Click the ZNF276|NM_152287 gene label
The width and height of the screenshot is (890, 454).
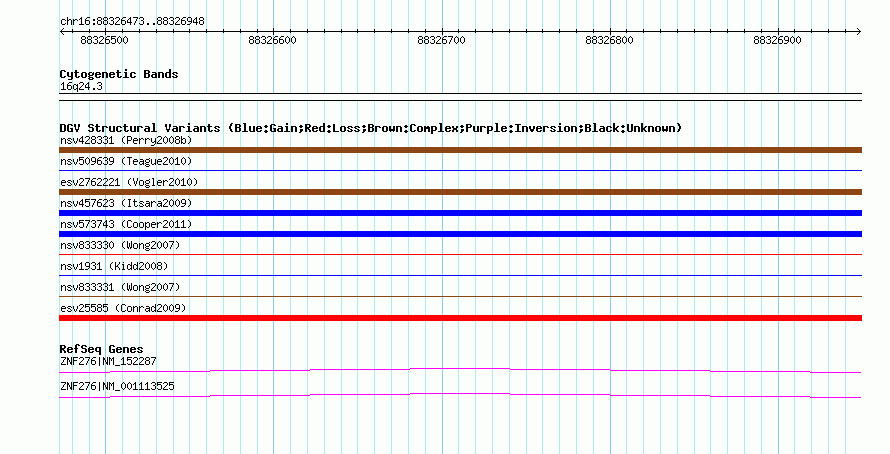(108, 361)
